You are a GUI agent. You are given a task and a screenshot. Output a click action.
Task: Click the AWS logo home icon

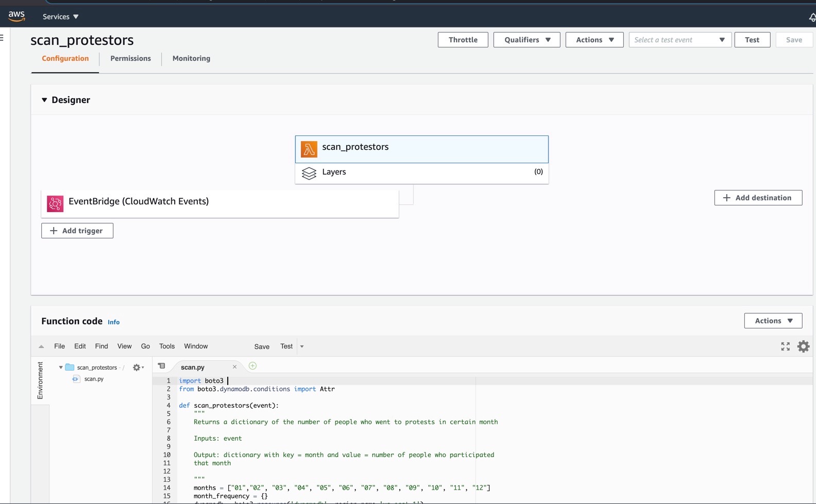(x=16, y=16)
